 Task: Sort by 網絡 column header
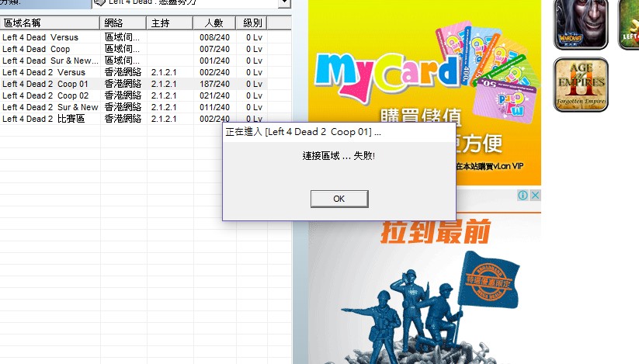tap(123, 23)
